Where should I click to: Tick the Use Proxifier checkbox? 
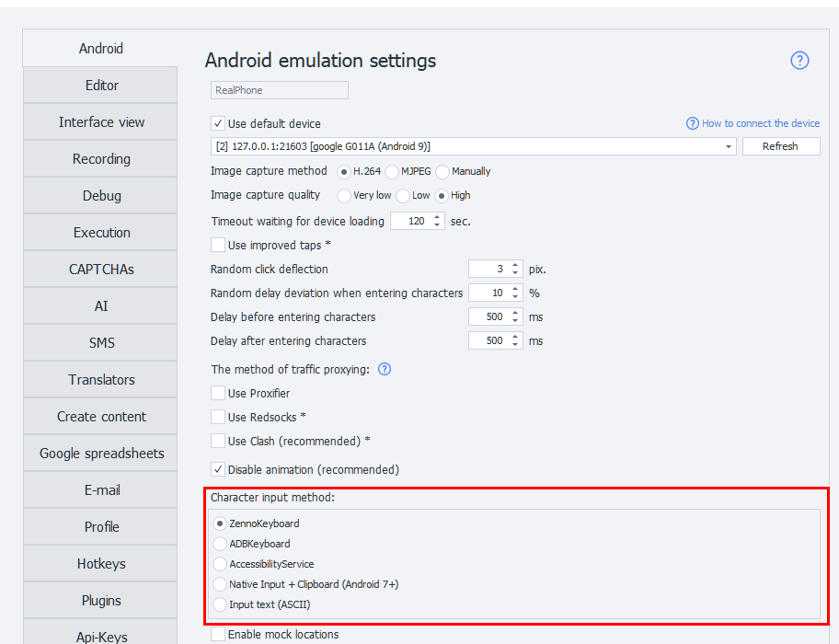click(218, 393)
